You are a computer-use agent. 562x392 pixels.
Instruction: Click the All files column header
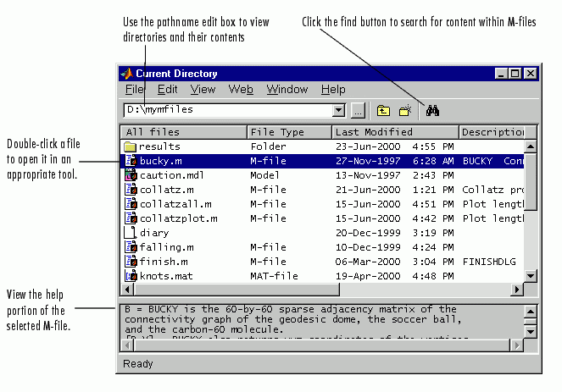click(184, 132)
